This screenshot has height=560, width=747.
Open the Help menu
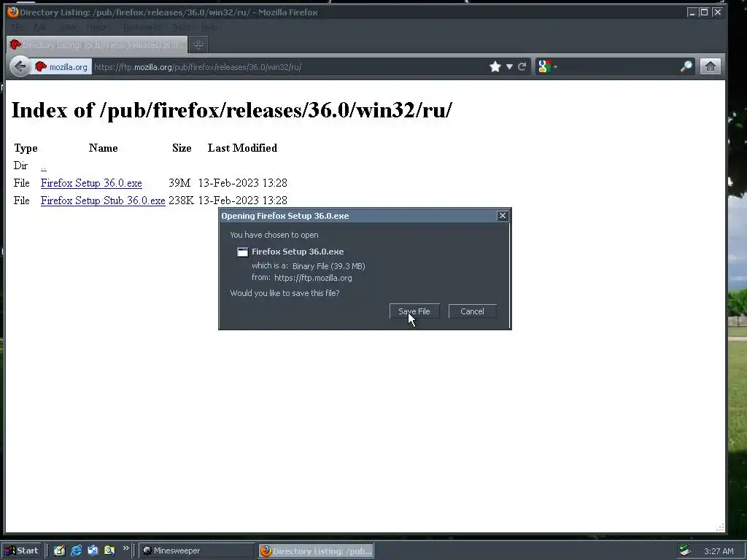coord(209,27)
